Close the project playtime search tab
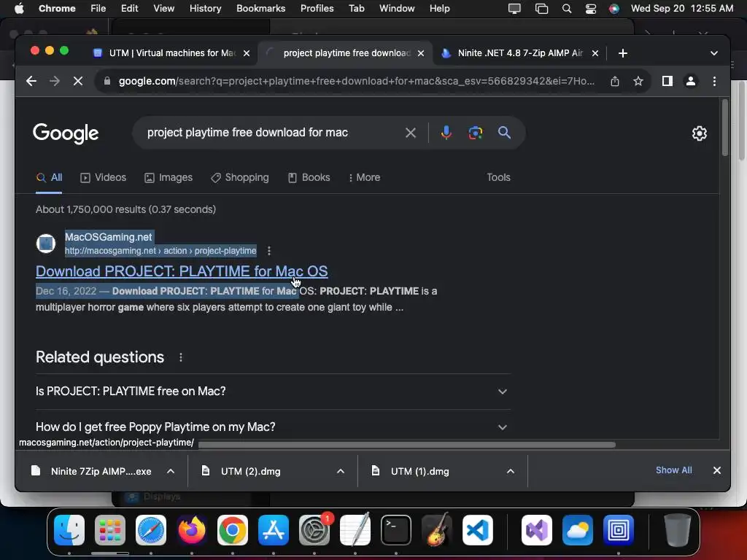The width and height of the screenshot is (747, 560). pyautogui.click(x=421, y=53)
